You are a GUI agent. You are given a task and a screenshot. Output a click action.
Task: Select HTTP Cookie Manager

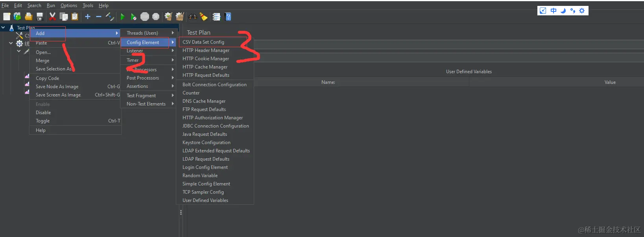pos(215,59)
